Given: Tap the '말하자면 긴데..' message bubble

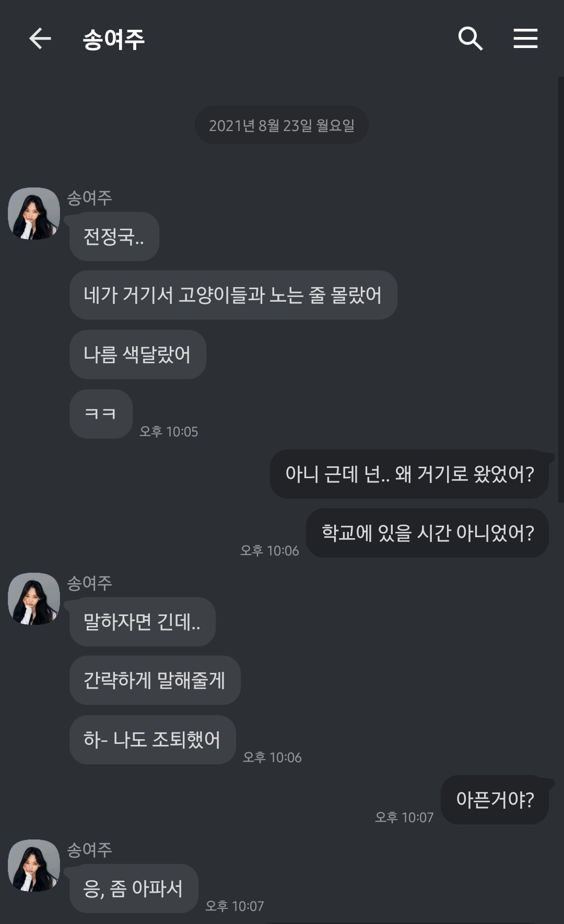Looking at the screenshot, I should pyautogui.click(x=142, y=622).
